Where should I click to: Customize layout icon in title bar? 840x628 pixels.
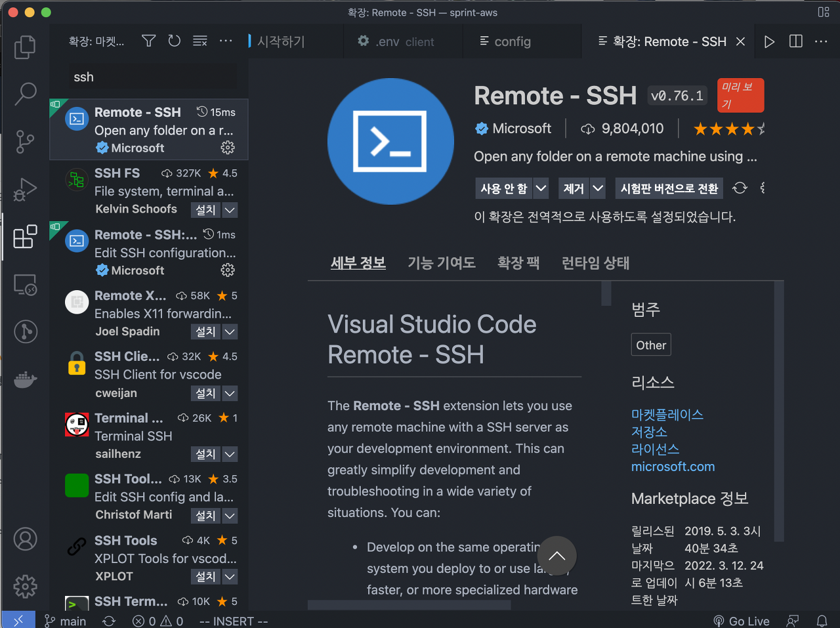click(x=824, y=12)
